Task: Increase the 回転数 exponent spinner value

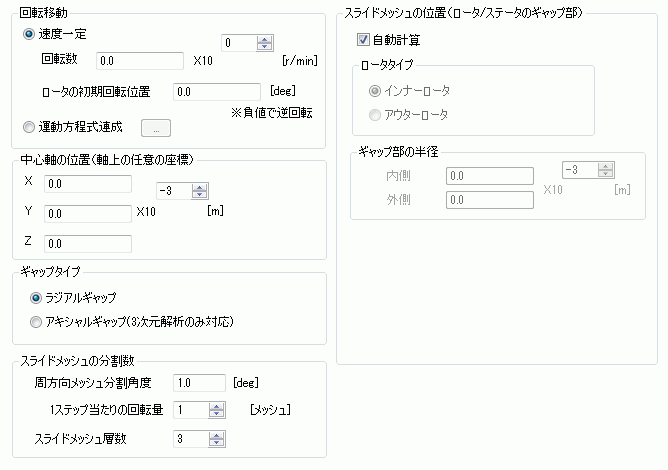Action: pos(265,38)
